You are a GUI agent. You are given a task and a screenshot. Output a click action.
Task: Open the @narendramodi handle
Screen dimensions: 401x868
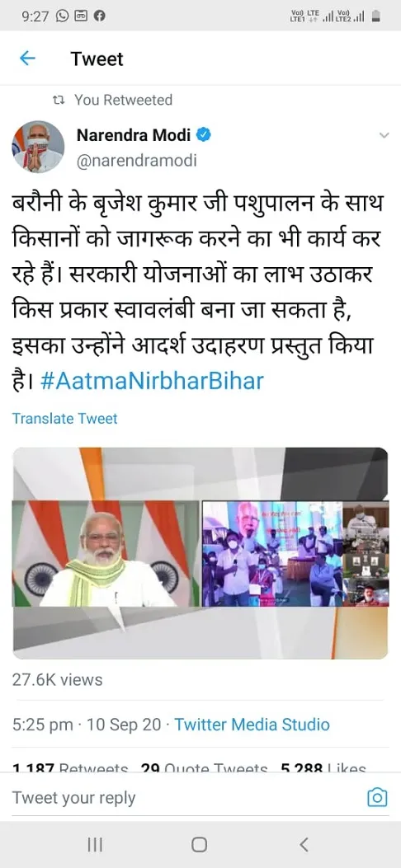(136, 161)
